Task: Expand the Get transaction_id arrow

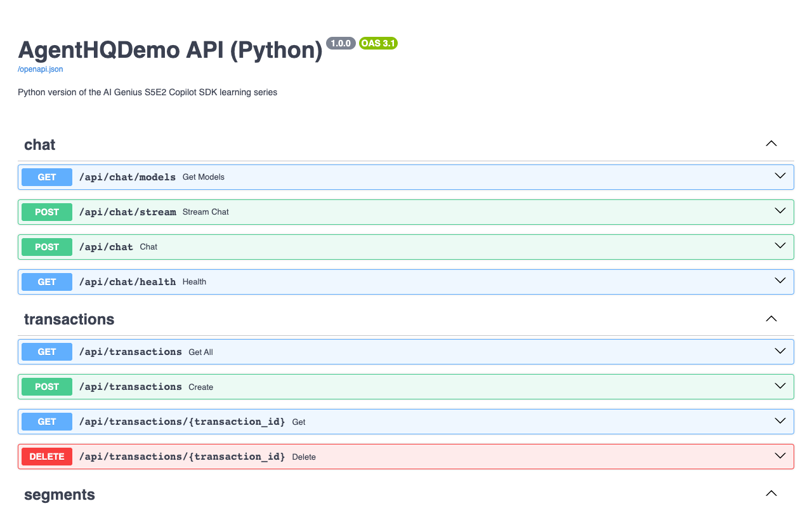Action: click(x=780, y=420)
